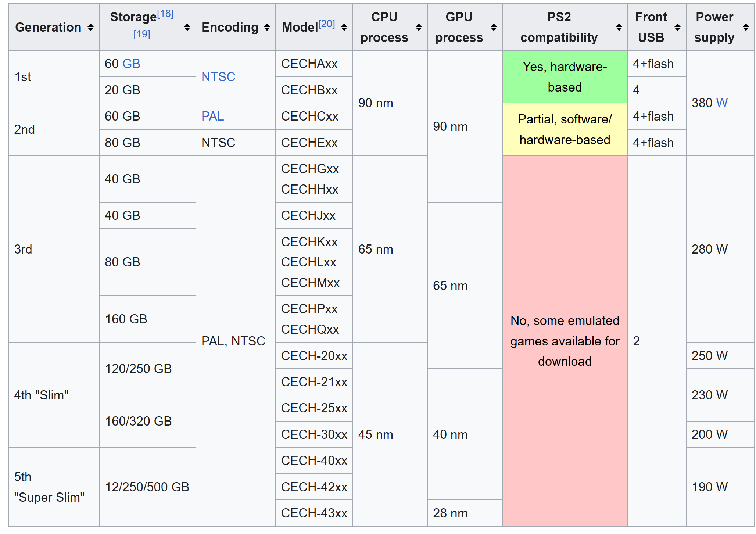756x534 pixels.
Task: Sort table by Generation column arrows
Action: (90, 27)
